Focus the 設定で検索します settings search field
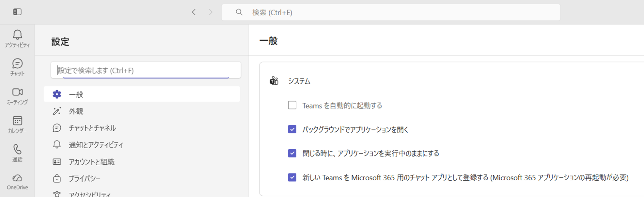Screen dimensions: 644x197 (146, 70)
